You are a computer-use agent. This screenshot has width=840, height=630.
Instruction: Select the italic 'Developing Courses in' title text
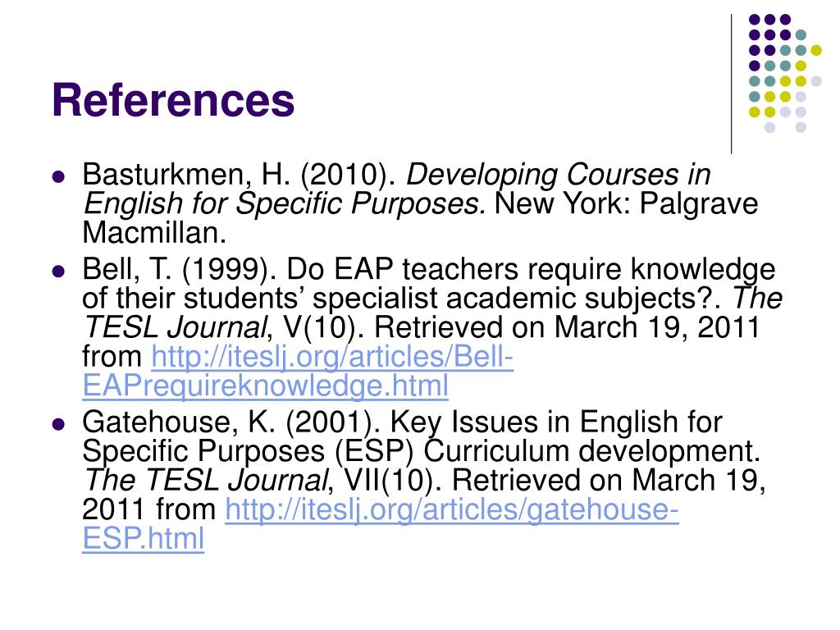(x=558, y=175)
